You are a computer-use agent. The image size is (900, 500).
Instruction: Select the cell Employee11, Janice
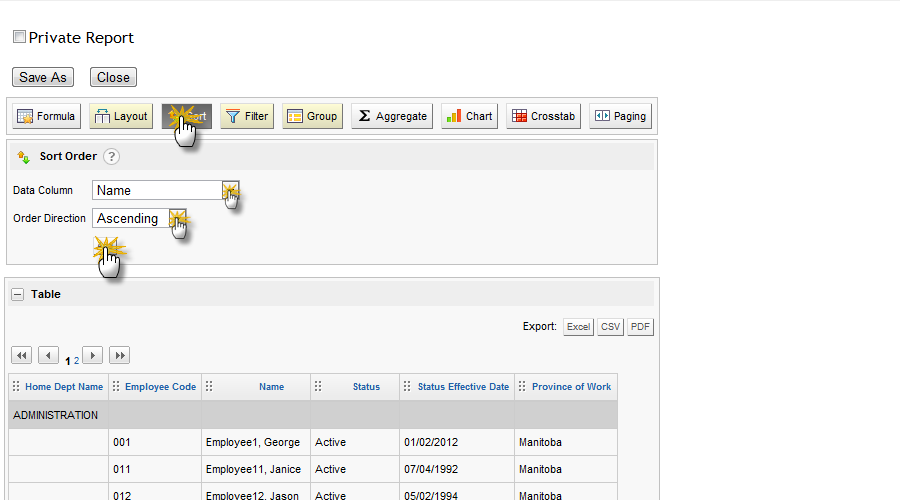point(256,469)
